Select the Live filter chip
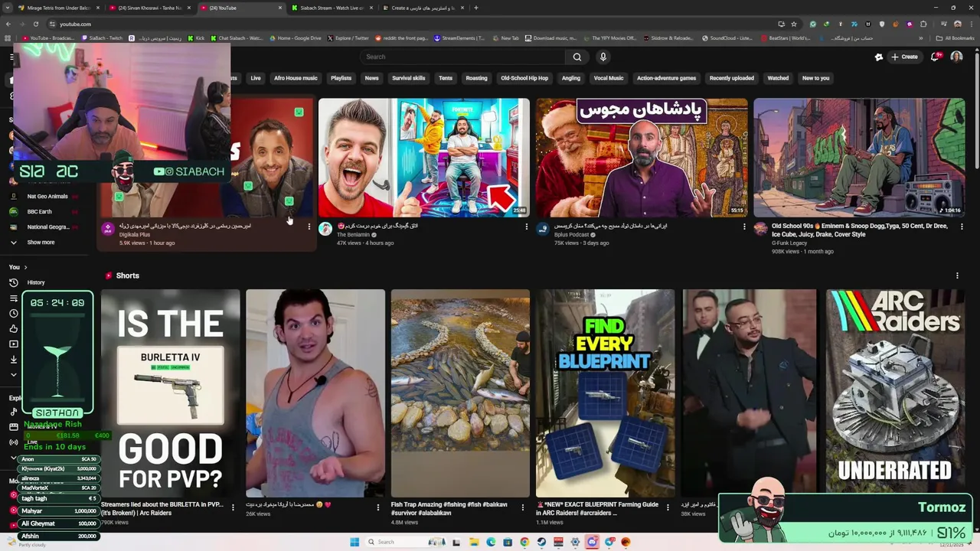 click(256, 78)
